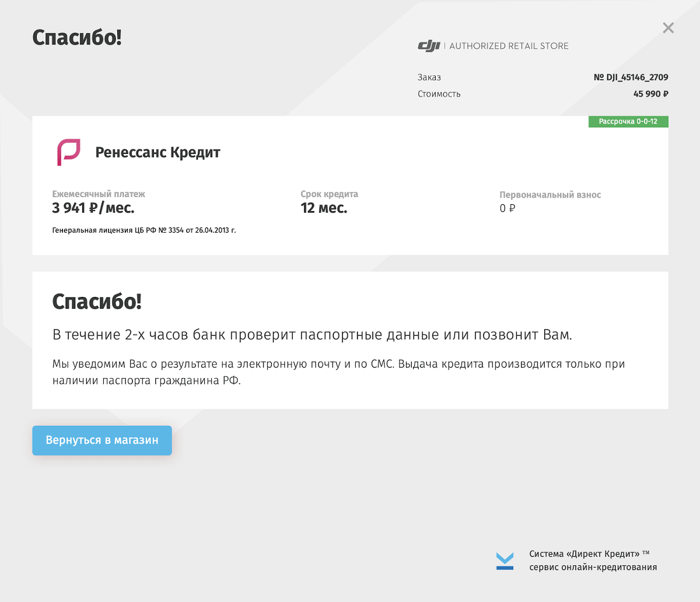Screen dimensions: 700x602
Task: Click the сервис онлайн-кредитования footer text
Action: (593, 567)
